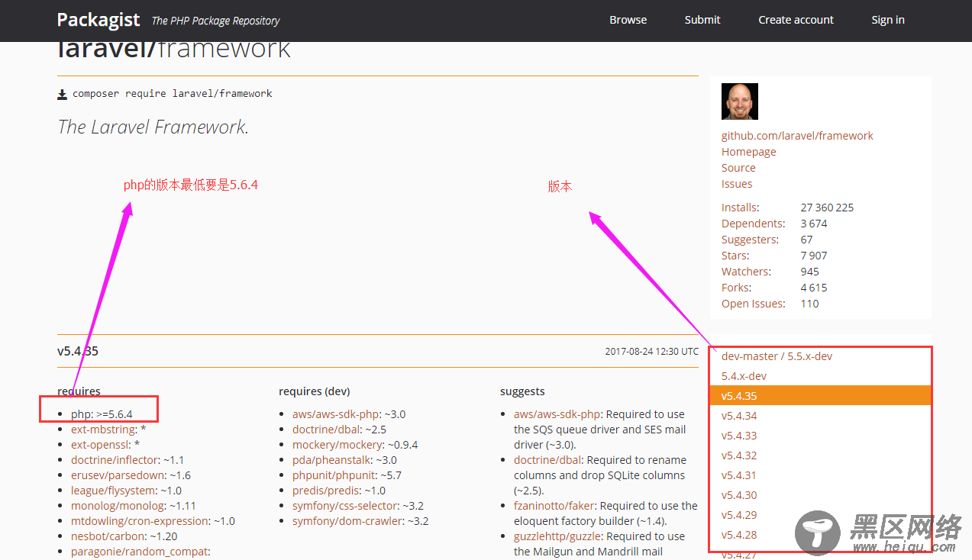Open mtdowling/cron-expression requirement link

140,521
